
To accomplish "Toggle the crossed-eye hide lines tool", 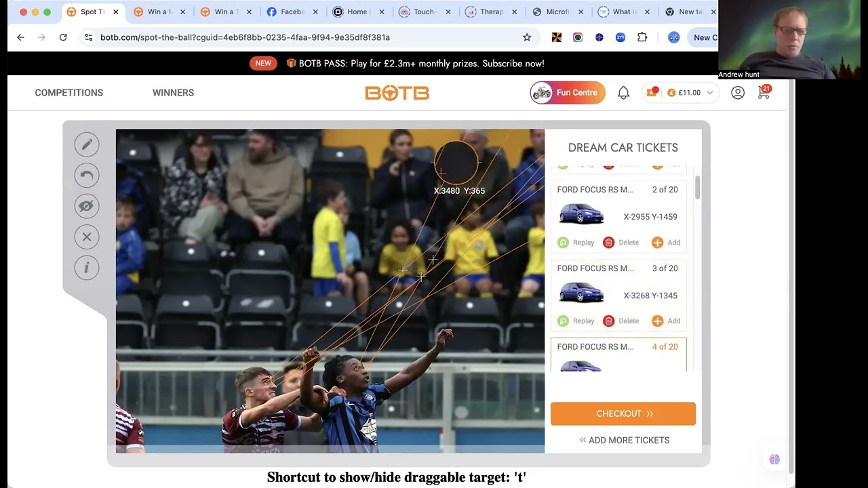I will pyautogui.click(x=87, y=206).
